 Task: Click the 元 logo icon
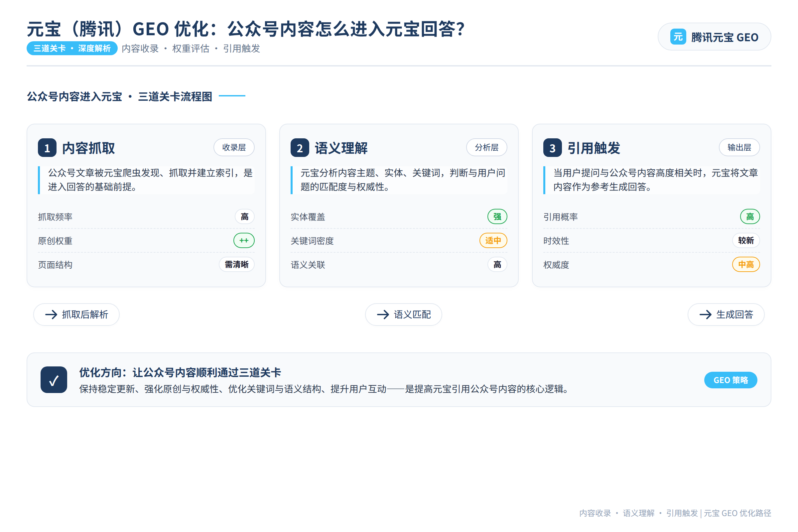678,37
